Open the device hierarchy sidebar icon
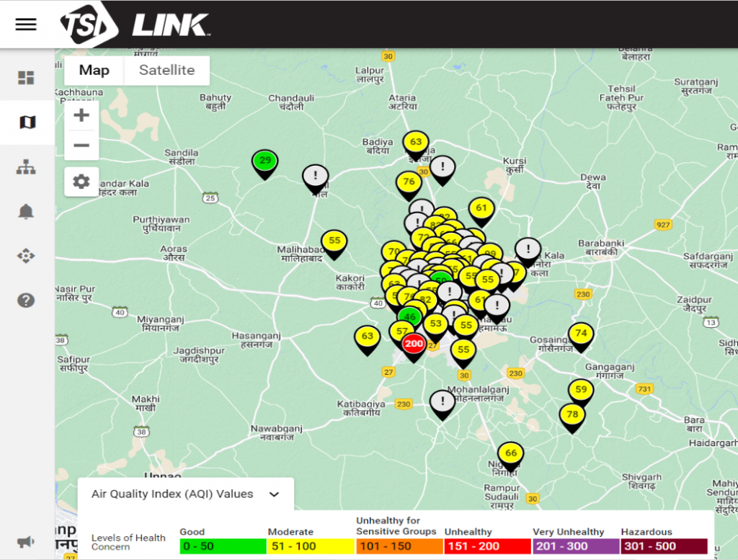The width and height of the screenshot is (738, 560). pos(26,167)
